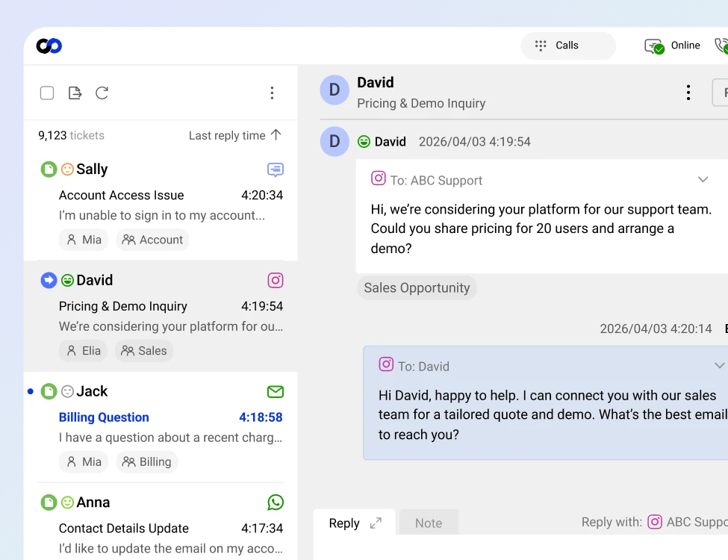The width and height of the screenshot is (728, 560).
Task: Click Anna's green ticket status icon
Action: [49, 503]
